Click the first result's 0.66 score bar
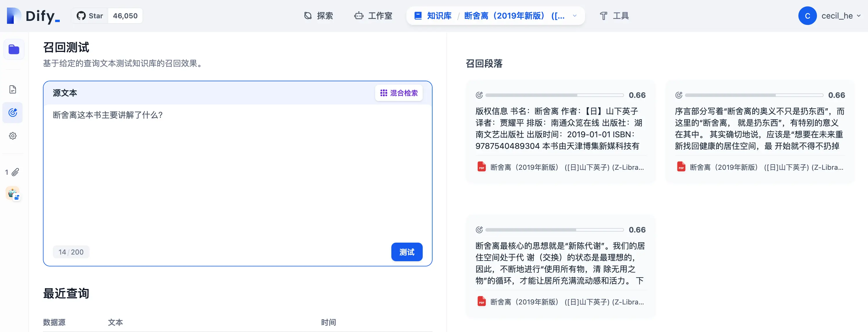This screenshot has width=868, height=332. click(x=554, y=95)
